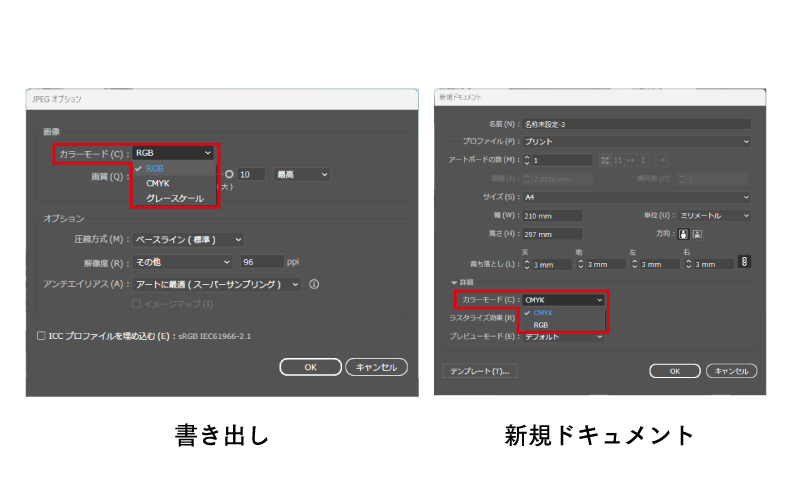
Task: Click the artboard count stepper arrows
Action: coord(528,160)
